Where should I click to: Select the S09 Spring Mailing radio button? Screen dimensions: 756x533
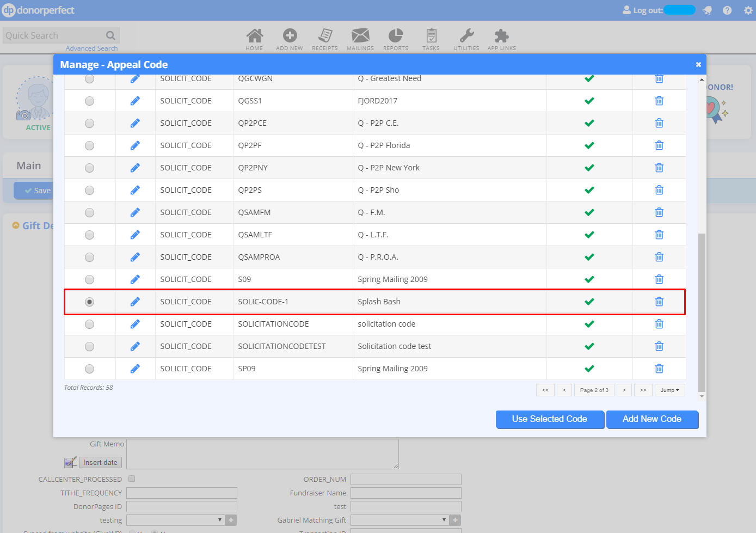(90, 279)
